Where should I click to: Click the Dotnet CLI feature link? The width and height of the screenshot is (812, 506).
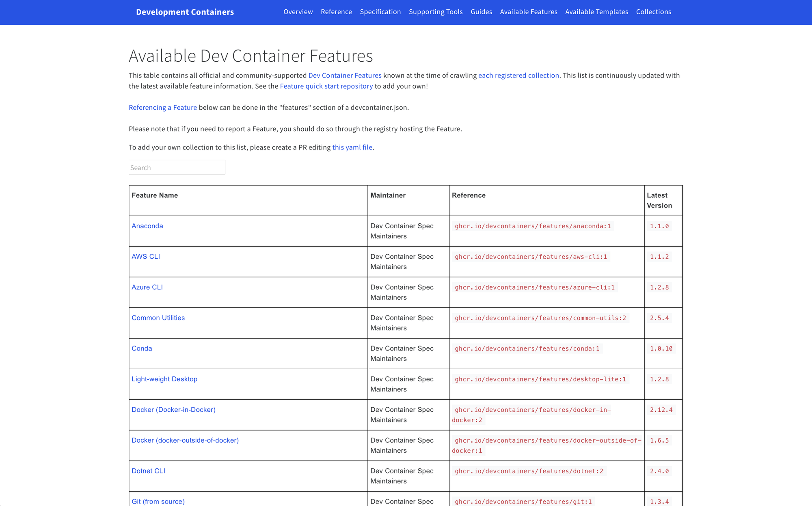pos(148,471)
